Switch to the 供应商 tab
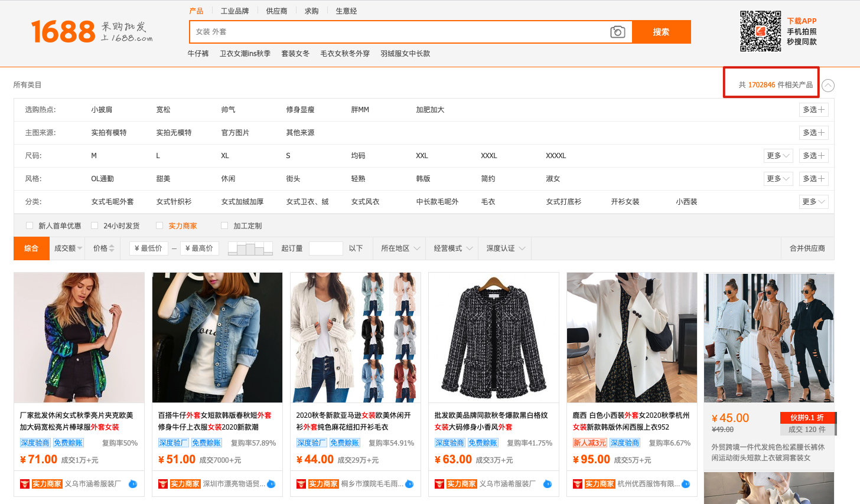This screenshot has height=504, width=860. click(x=278, y=10)
